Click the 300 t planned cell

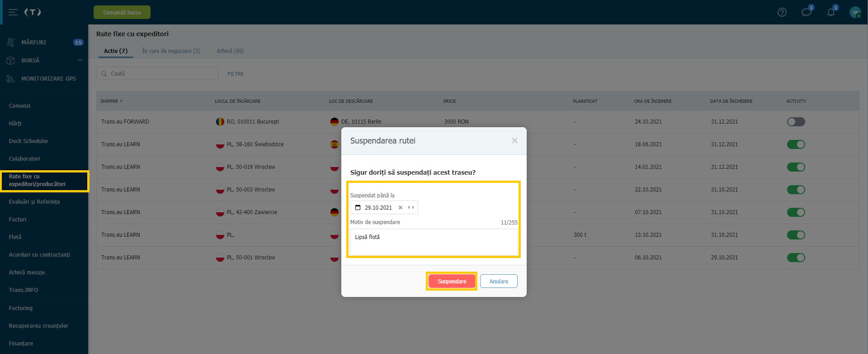coord(580,234)
